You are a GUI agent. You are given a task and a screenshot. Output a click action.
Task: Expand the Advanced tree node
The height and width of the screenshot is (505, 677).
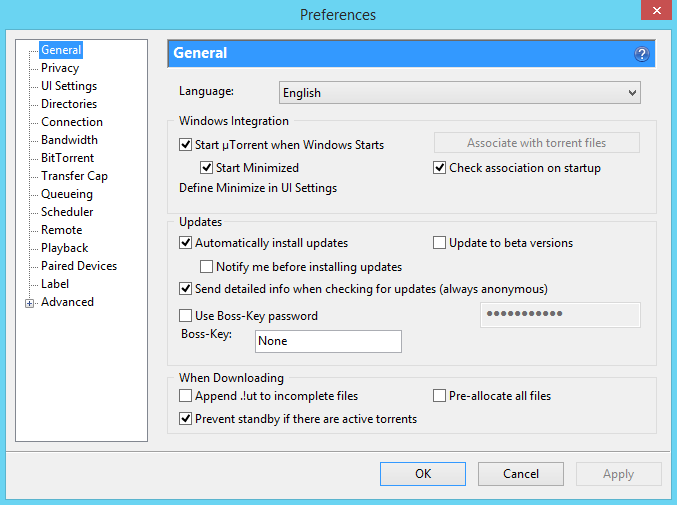coord(29,303)
